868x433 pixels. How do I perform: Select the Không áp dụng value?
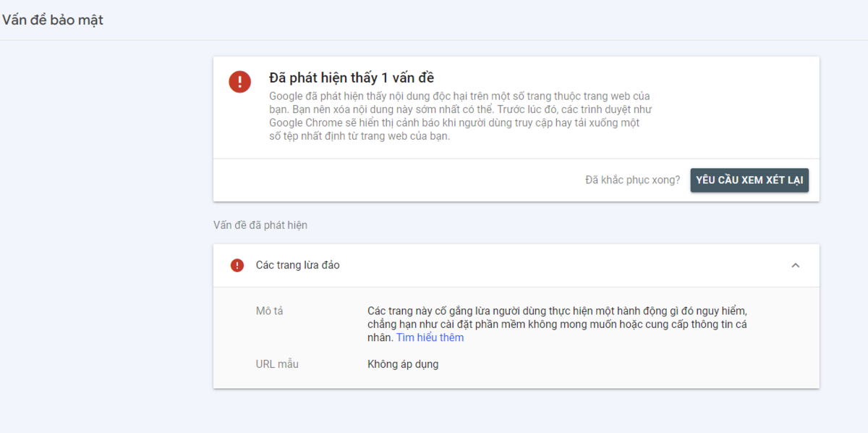tap(403, 364)
